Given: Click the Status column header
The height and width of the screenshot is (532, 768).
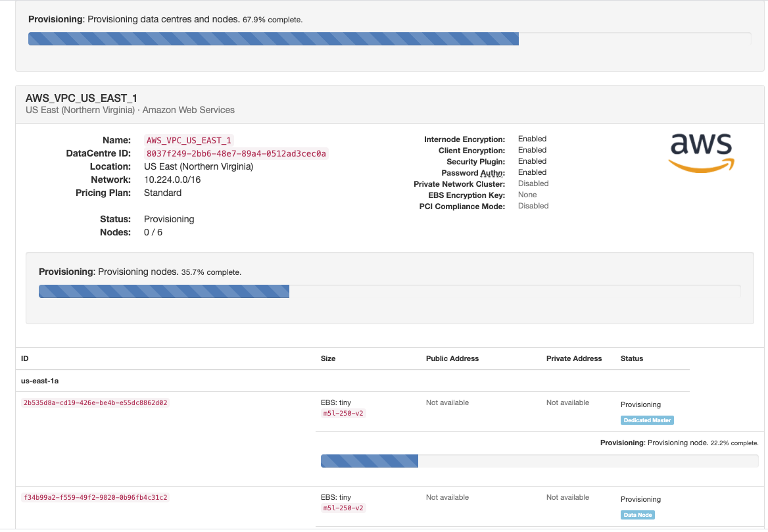Looking at the screenshot, I should [x=632, y=358].
